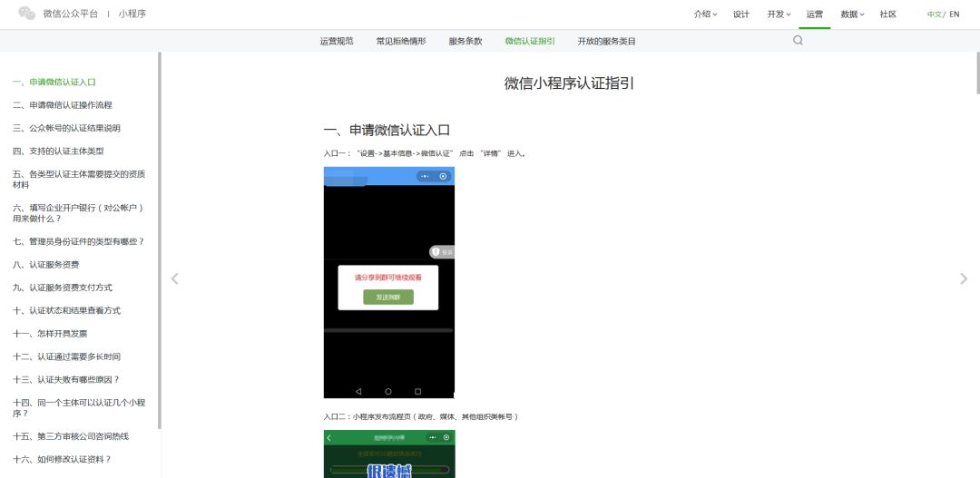Open the 社区 menu item
This screenshot has width=980, height=478.
click(x=888, y=15)
